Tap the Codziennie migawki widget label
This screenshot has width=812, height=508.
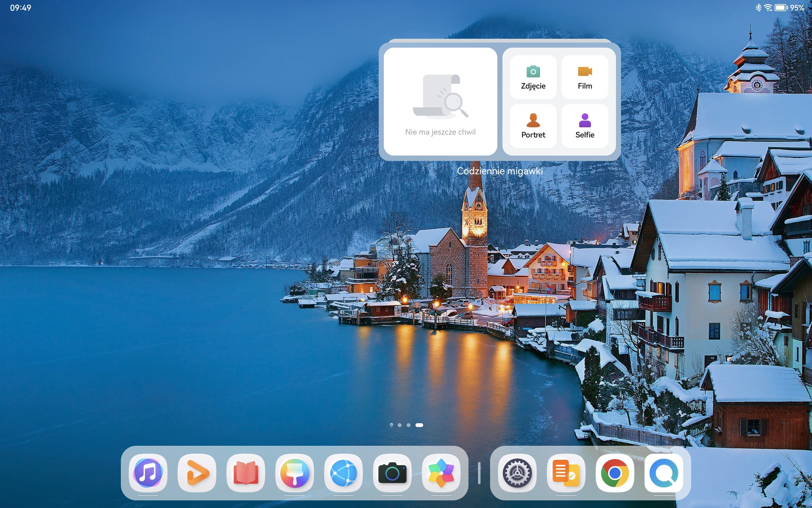pyautogui.click(x=500, y=171)
